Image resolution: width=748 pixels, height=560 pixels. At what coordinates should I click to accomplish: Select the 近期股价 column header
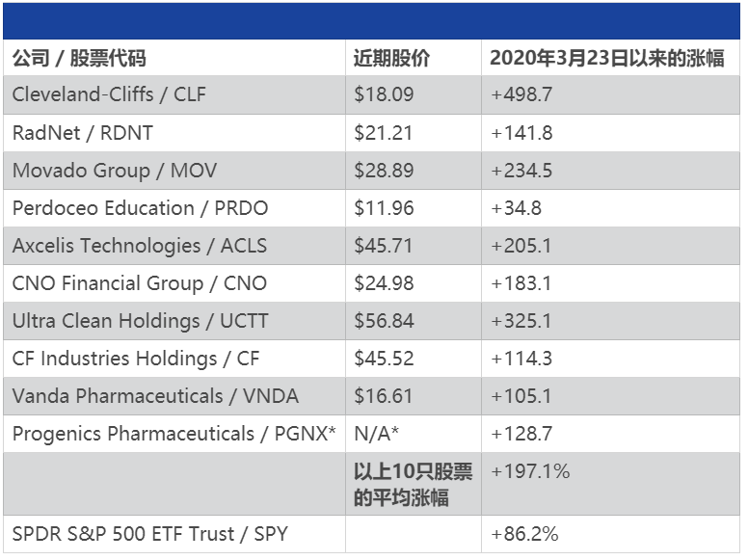click(391, 58)
